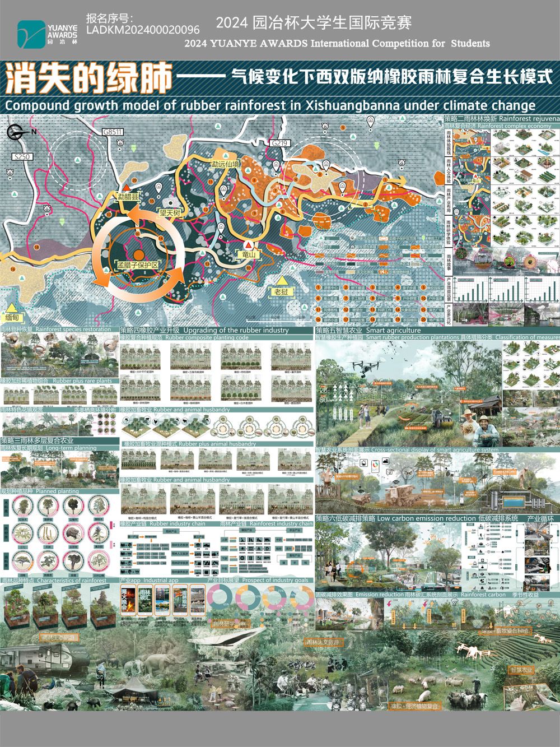Click the '雨林生态露营' label
560x747 pixels.
(58, 638)
